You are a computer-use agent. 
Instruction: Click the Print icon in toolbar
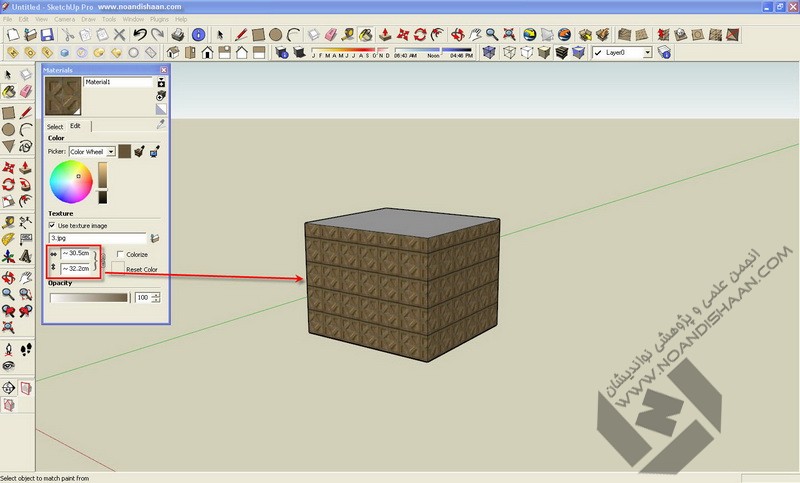tap(177, 35)
